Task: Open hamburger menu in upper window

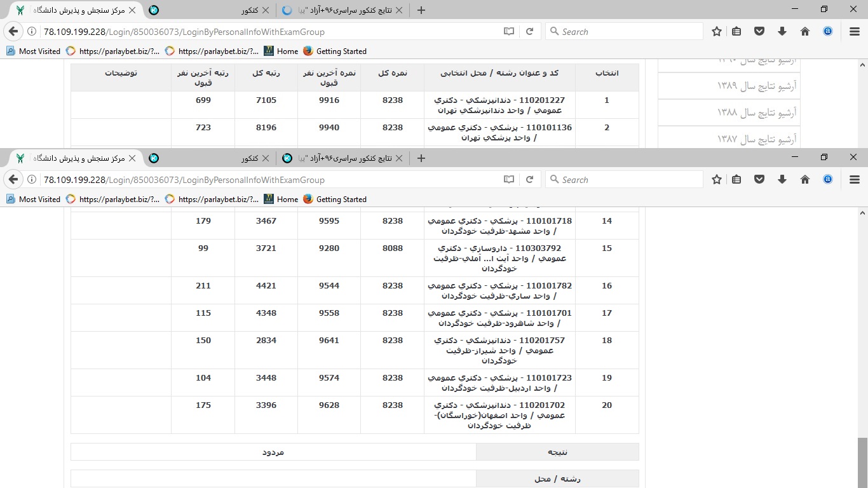Action: point(855,31)
